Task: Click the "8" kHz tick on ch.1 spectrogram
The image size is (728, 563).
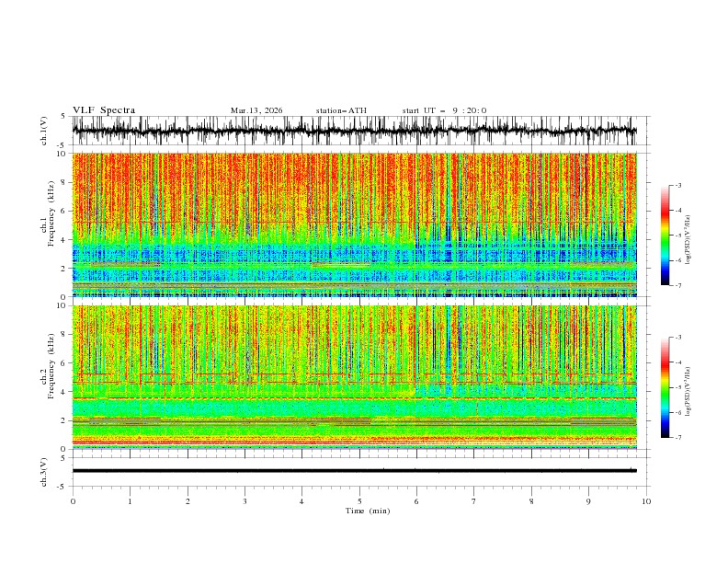Action: point(63,182)
